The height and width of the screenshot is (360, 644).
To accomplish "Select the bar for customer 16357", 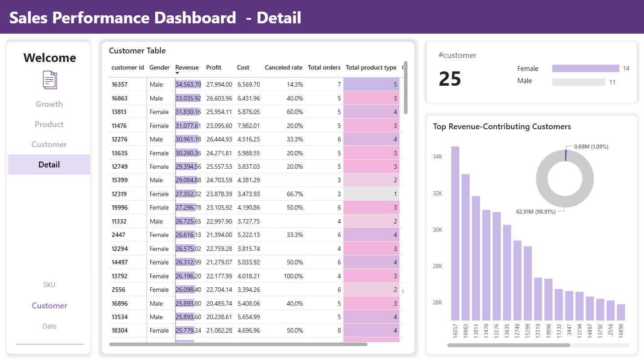I will 455,233.
